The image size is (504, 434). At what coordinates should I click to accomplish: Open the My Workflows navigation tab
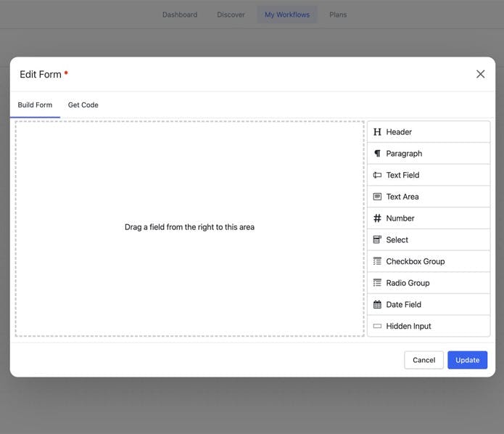click(287, 15)
